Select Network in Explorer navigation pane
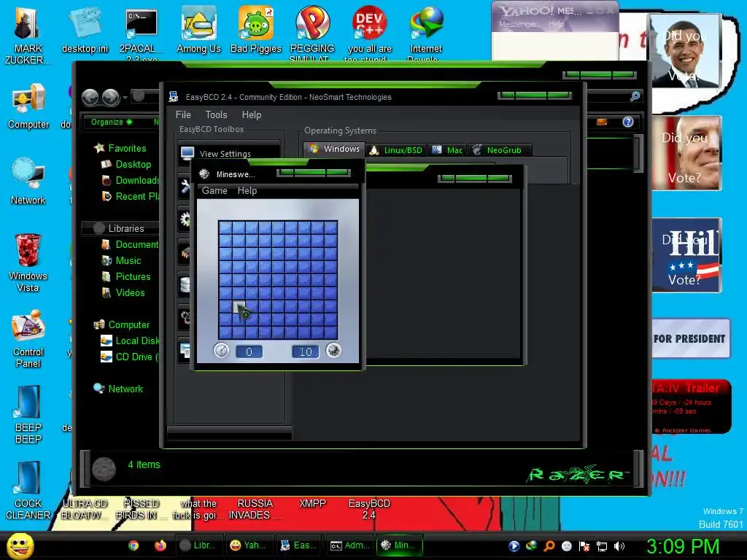The height and width of the screenshot is (560, 747). 119,389
